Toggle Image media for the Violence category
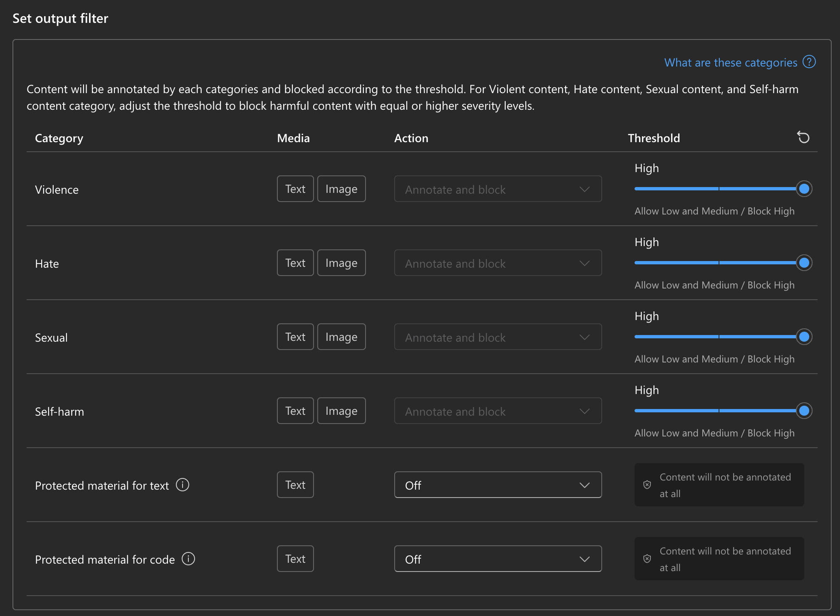Image resolution: width=840 pixels, height=616 pixels. pyautogui.click(x=341, y=189)
